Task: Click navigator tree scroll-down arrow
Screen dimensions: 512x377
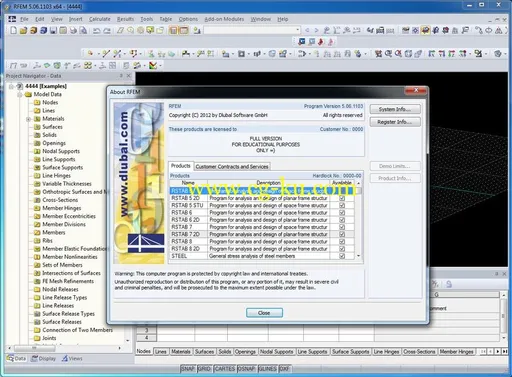Action: click(x=128, y=341)
